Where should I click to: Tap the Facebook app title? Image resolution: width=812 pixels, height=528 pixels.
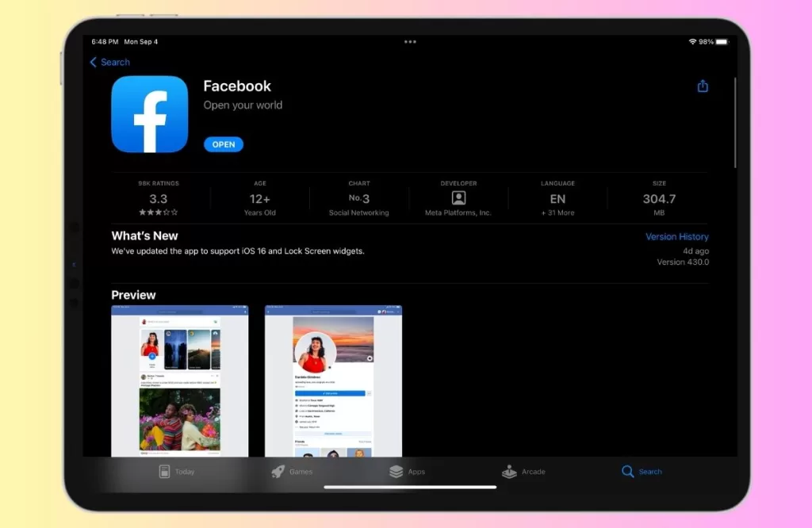click(237, 86)
